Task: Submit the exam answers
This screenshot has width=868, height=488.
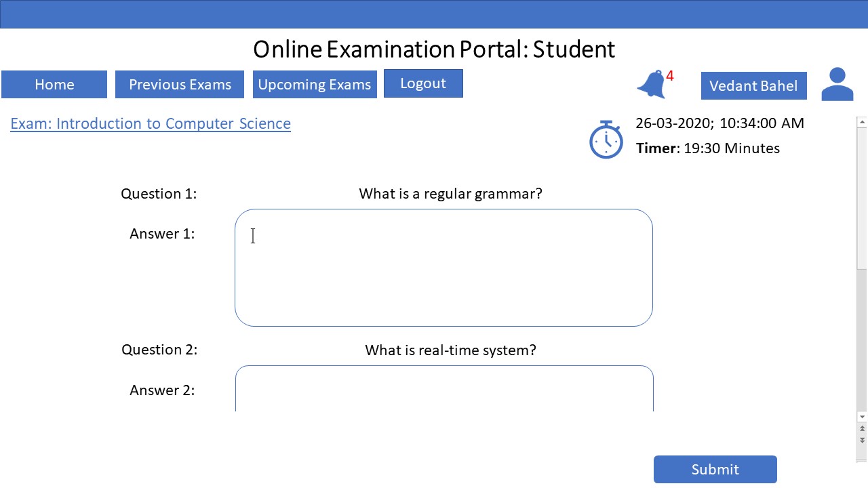Action: 715,469
